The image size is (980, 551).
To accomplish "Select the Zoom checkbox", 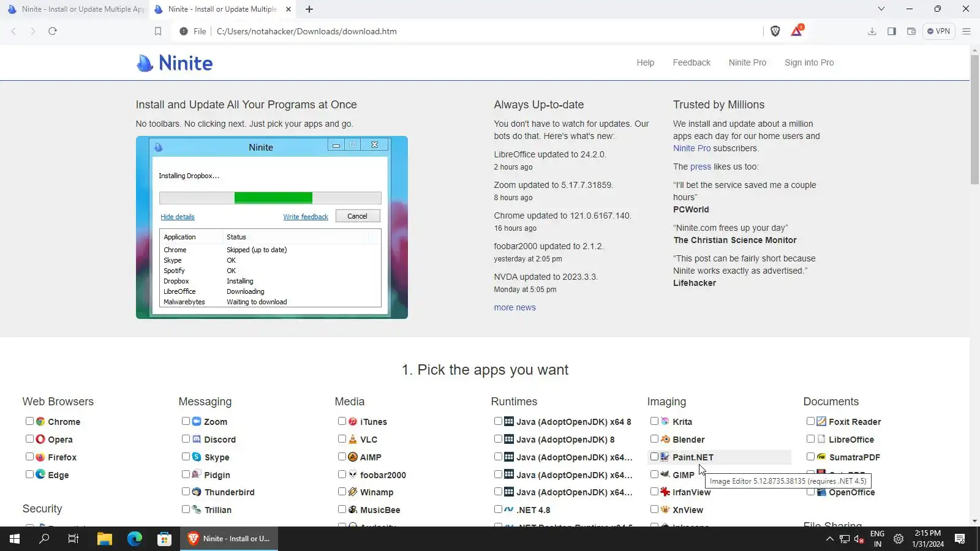I will (186, 421).
